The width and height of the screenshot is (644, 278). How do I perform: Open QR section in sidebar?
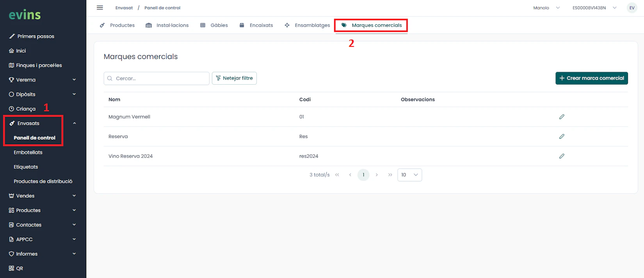pyautogui.click(x=19, y=268)
